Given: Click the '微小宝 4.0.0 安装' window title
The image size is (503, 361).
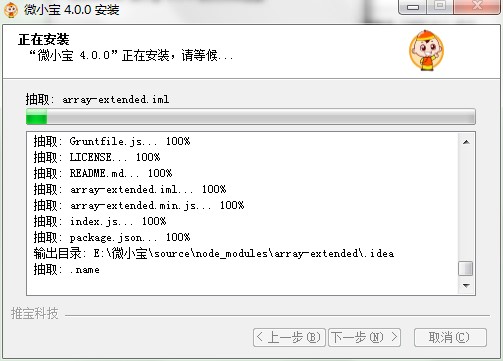Looking at the screenshot, I should pyautogui.click(x=71, y=10).
